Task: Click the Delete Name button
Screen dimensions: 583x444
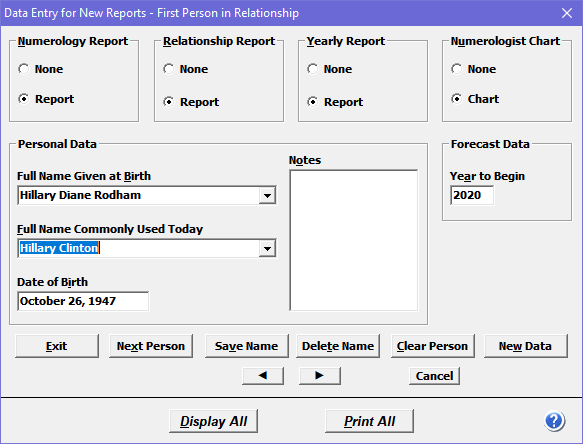Action: pyautogui.click(x=338, y=346)
